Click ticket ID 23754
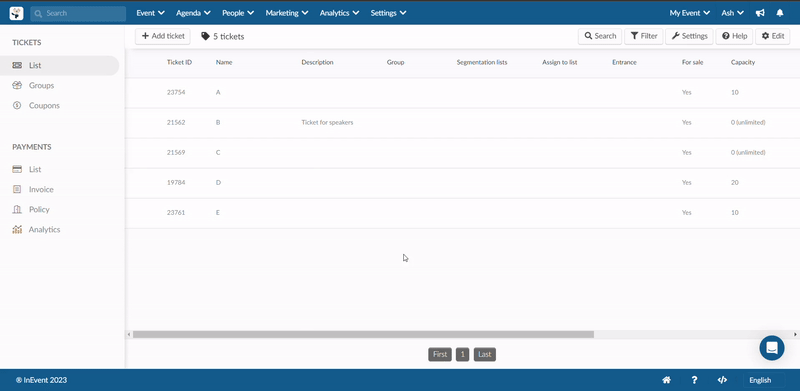 click(176, 92)
